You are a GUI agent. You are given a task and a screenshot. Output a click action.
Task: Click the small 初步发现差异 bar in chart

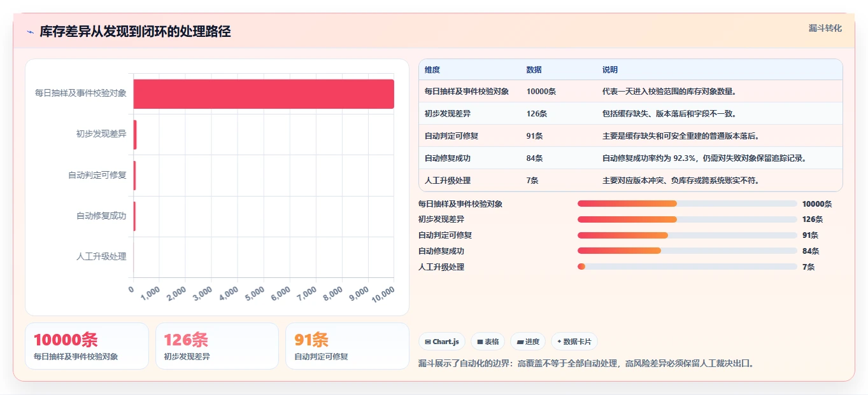(135, 135)
